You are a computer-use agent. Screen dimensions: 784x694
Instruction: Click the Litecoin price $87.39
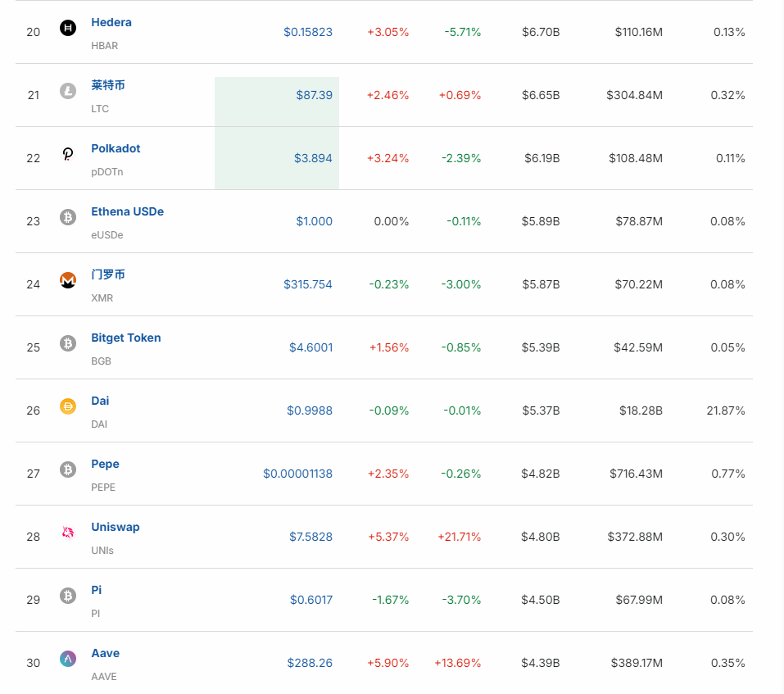click(314, 95)
